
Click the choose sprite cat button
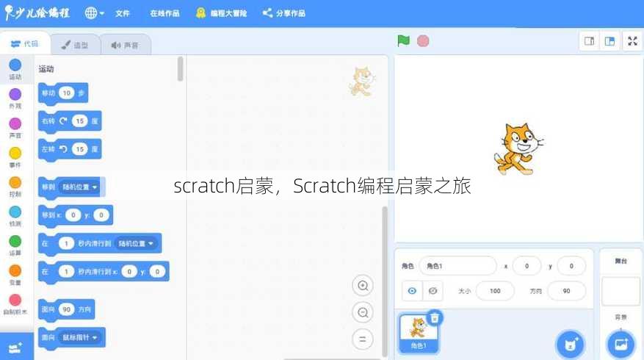(x=570, y=345)
